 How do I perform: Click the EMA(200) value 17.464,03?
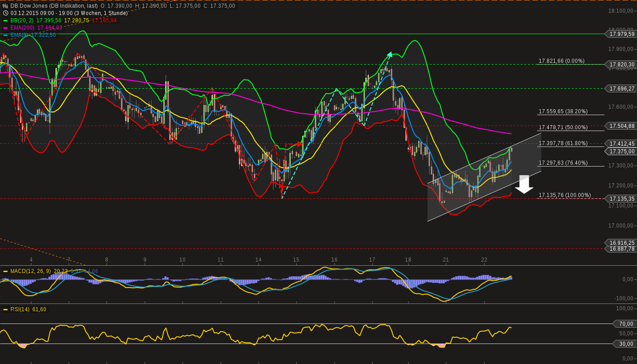coord(50,28)
